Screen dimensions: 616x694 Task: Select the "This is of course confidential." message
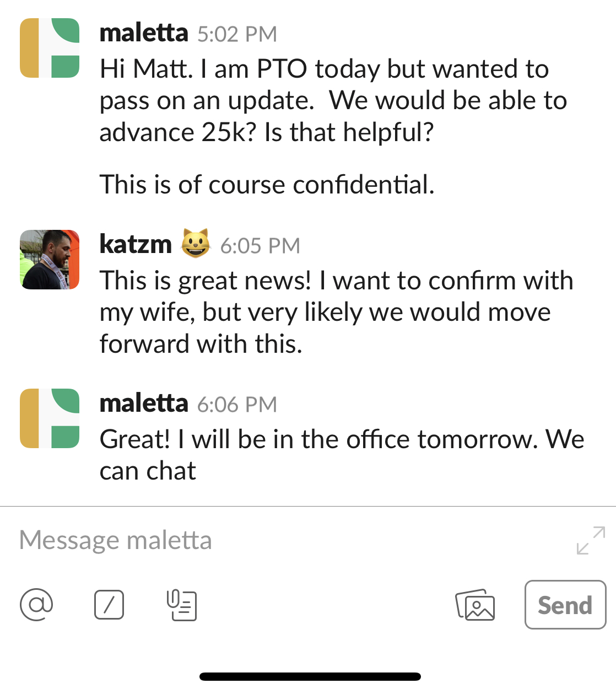(267, 185)
